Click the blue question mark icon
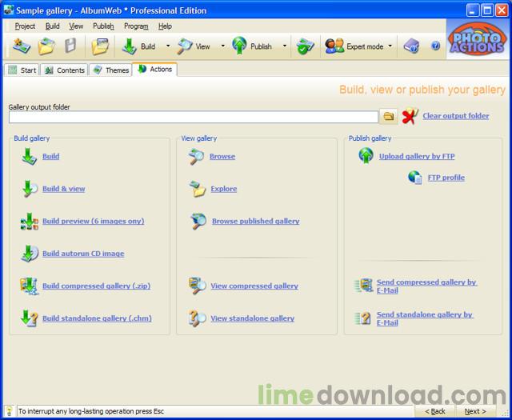512x420 pixels. [435, 46]
